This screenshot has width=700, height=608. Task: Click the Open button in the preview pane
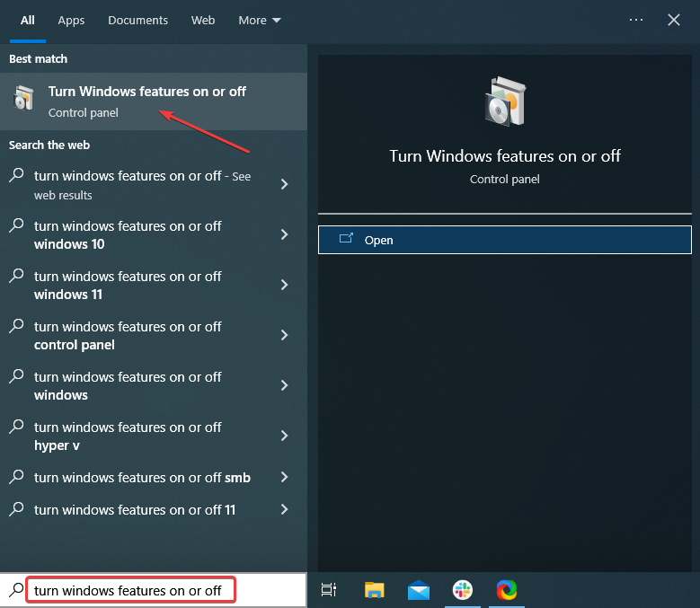(x=505, y=240)
